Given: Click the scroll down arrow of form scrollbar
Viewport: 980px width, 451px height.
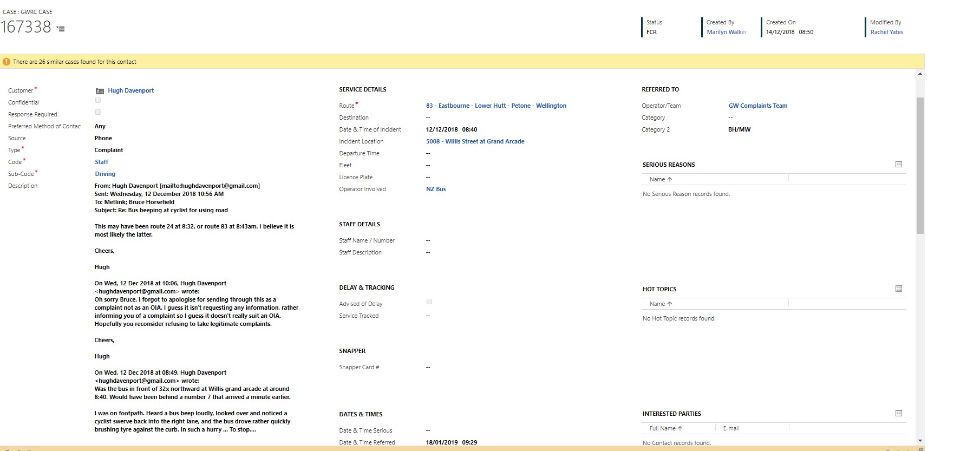Looking at the screenshot, I should [x=920, y=441].
